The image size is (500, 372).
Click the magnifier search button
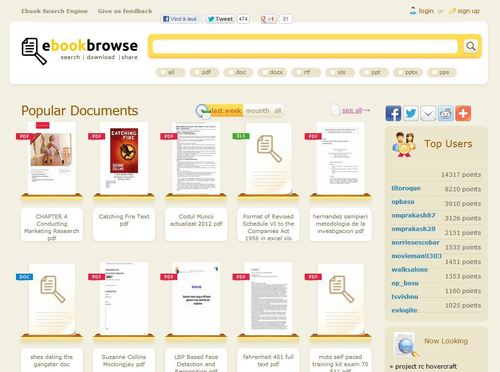click(471, 46)
